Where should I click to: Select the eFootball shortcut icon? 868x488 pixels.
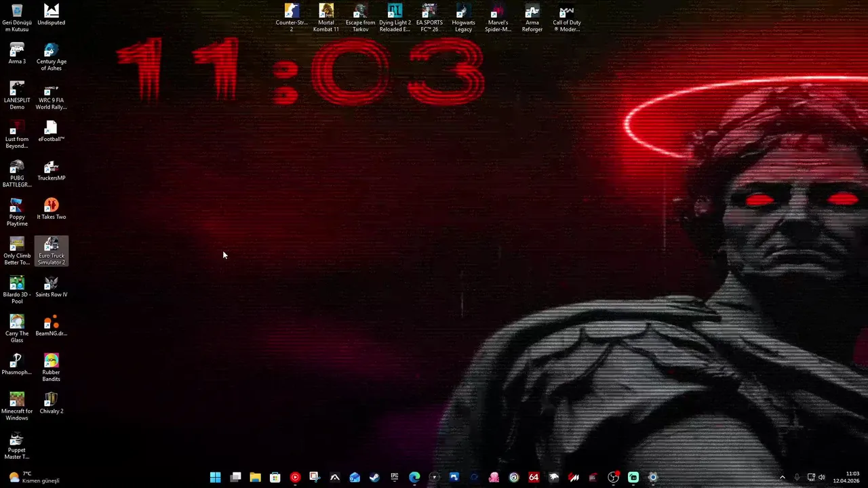[x=51, y=131]
